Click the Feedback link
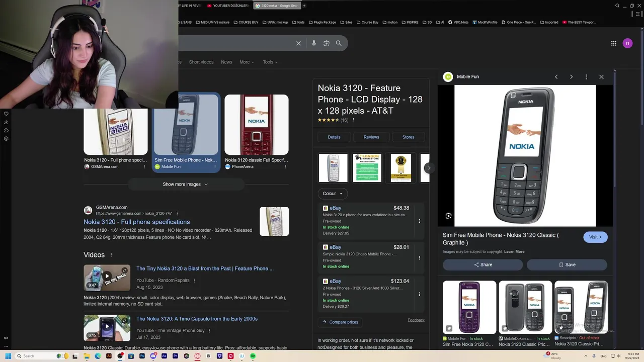 [x=416, y=320]
